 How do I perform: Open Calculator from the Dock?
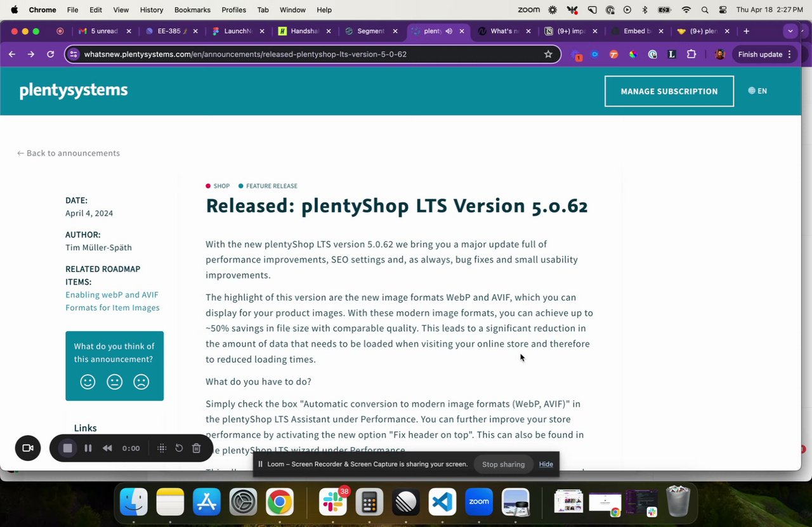[x=370, y=503]
